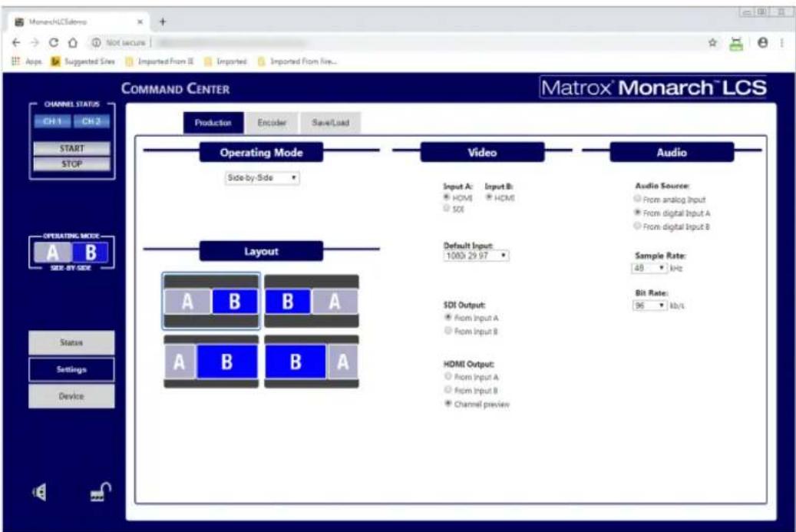796x532 pixels.
Task: Set HDMI Output From Input B
Action: click(448, 389)
